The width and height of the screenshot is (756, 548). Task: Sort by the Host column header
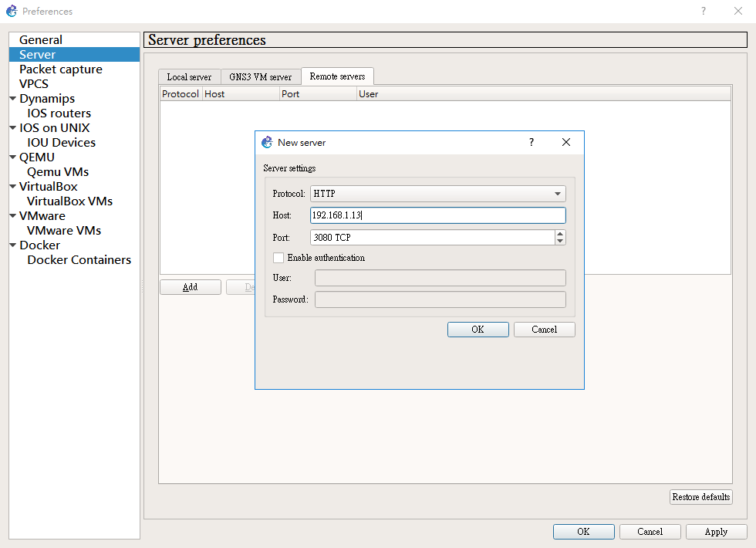[x=241, y=94]
